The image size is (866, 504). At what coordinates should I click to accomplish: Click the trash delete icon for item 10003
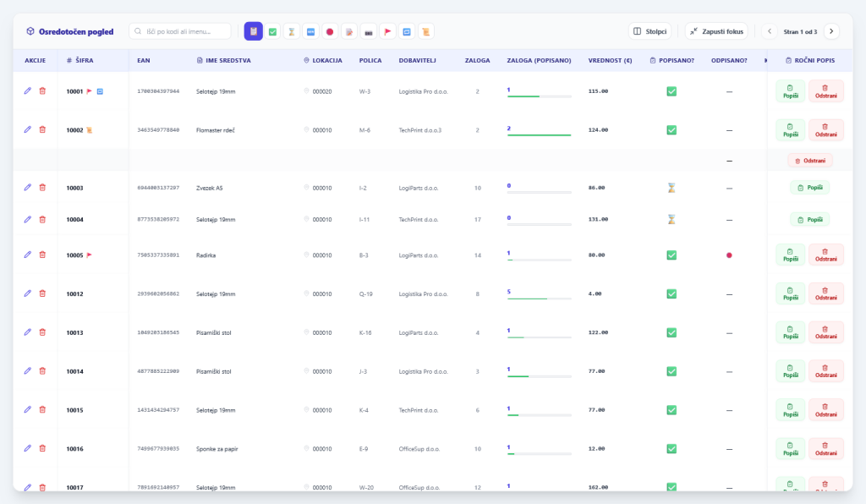[42, 188]
